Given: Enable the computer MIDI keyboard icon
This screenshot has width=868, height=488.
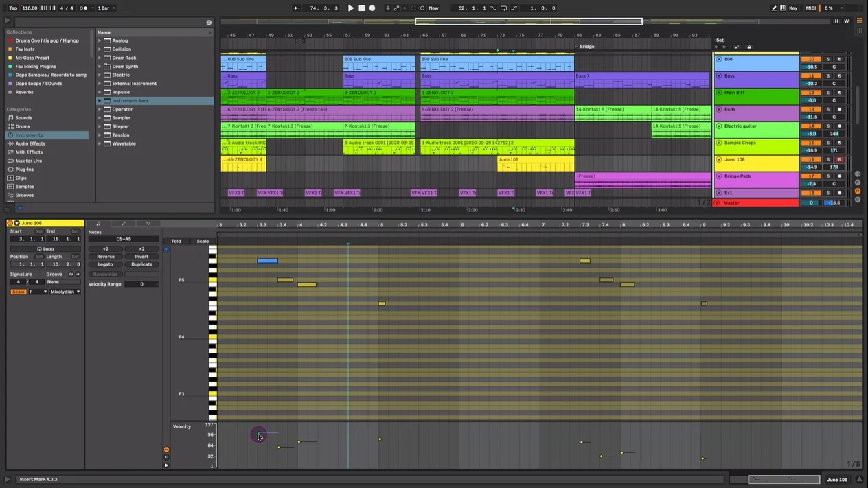Looking at the screenshot, I should pyautogui.click(x=782, y=8).
